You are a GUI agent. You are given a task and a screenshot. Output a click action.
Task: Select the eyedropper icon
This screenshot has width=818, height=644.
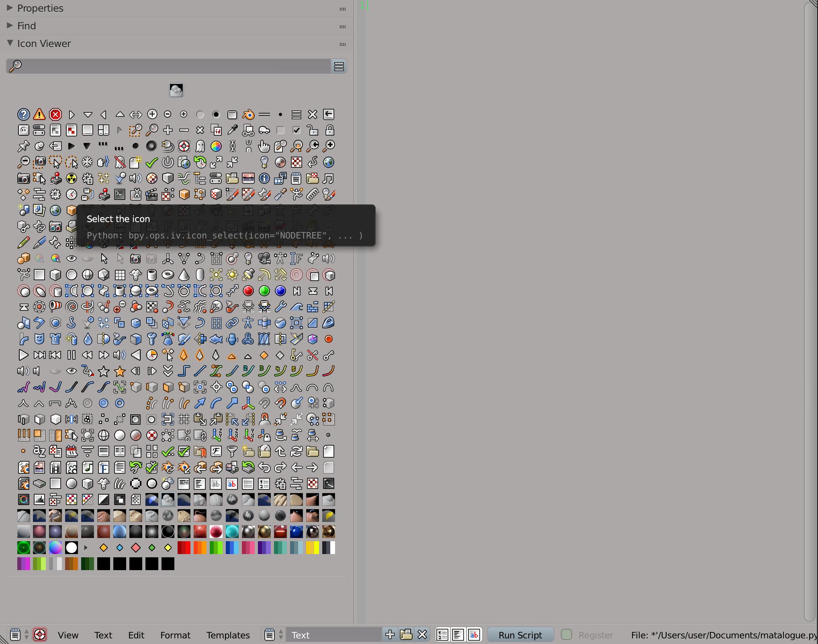click(232, 130)
